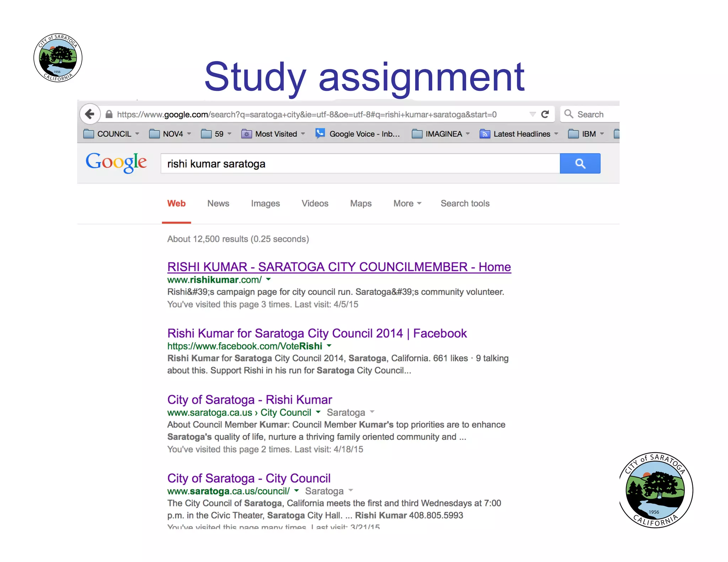Expand the 59 folder dropdown arrow
The width and height of the screenshot is (728, 562).
[x=230, y=134]
